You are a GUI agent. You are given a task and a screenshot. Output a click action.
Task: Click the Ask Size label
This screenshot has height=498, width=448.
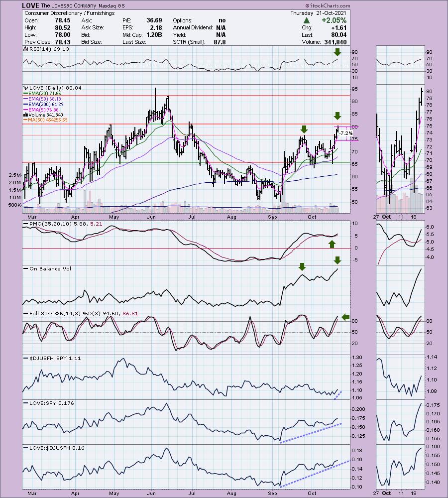click(x=93, y=27)
